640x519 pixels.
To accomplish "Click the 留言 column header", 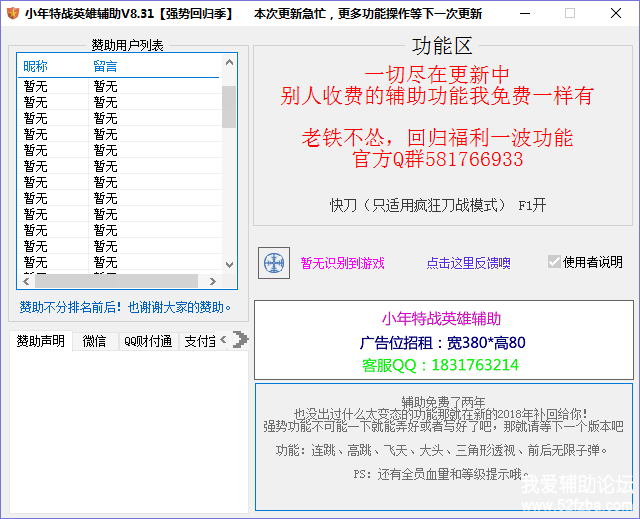I will tap(105, 66).
